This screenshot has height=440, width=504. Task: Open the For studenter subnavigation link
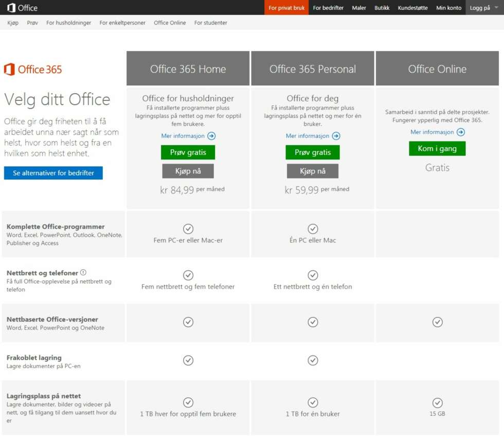pos(210,23)
